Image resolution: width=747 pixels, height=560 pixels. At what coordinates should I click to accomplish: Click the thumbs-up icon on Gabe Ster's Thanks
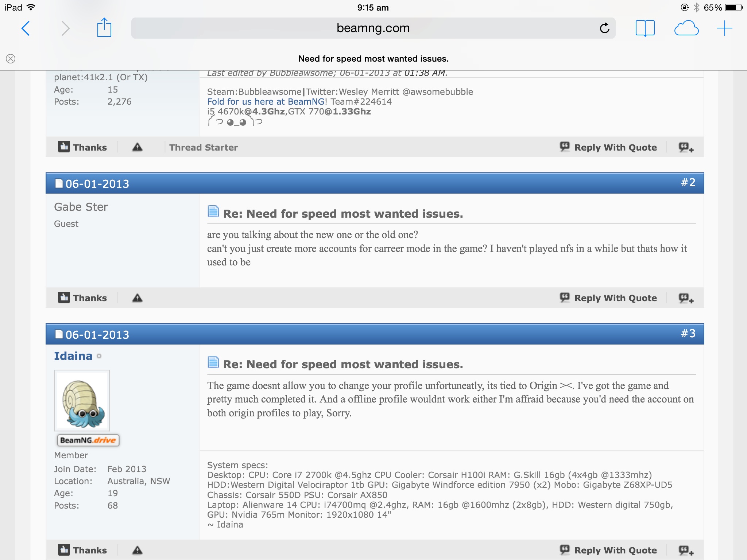[64, 297]
